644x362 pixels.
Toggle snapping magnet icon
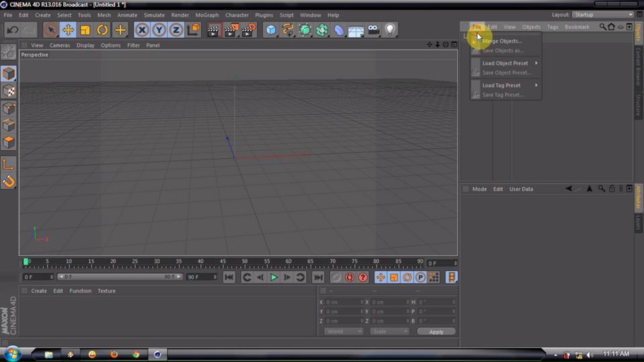(x=9, y=182)
